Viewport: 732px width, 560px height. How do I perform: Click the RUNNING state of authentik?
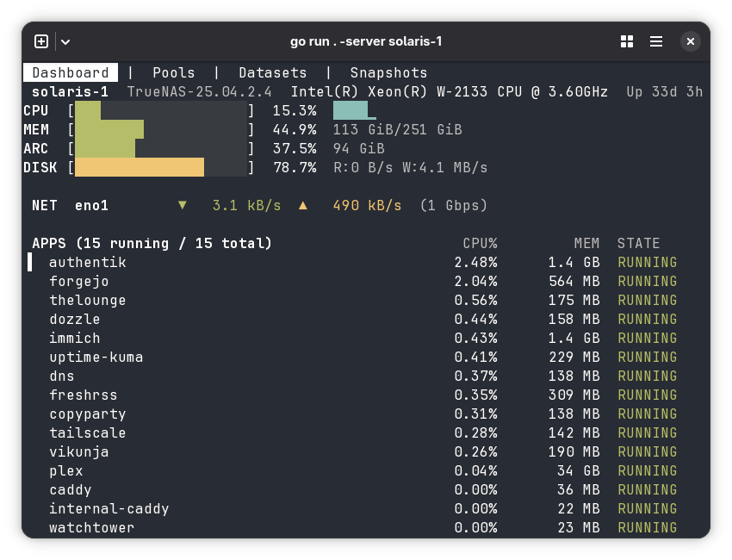648,263
